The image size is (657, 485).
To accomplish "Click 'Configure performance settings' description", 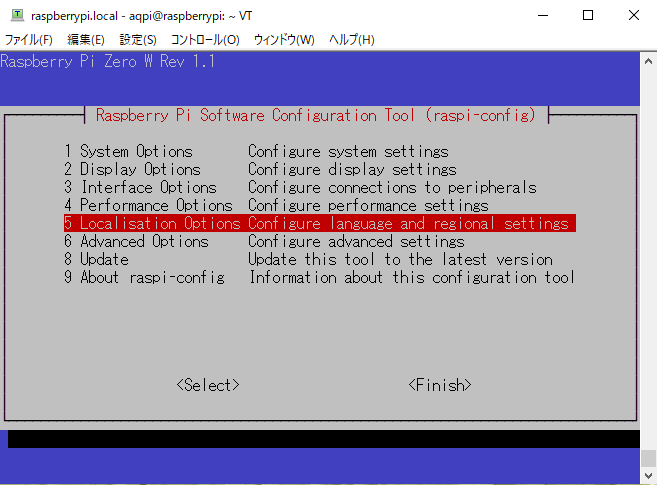I will tap(368, 205).
